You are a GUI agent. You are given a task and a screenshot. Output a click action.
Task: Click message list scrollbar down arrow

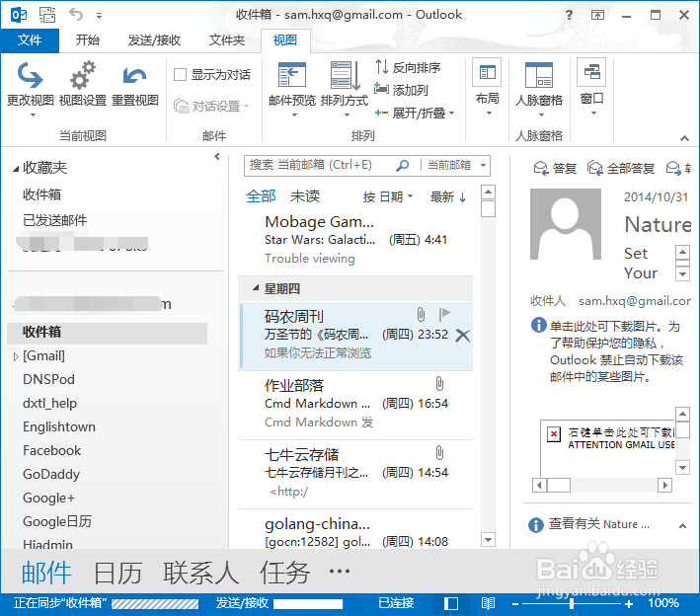pos(488,540)
